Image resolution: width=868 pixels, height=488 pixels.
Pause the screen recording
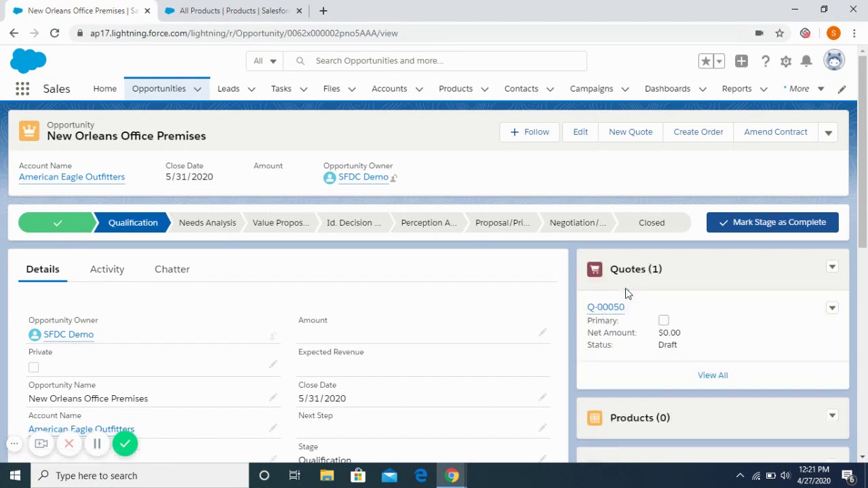pyautogui.click(x=97, y=444)
